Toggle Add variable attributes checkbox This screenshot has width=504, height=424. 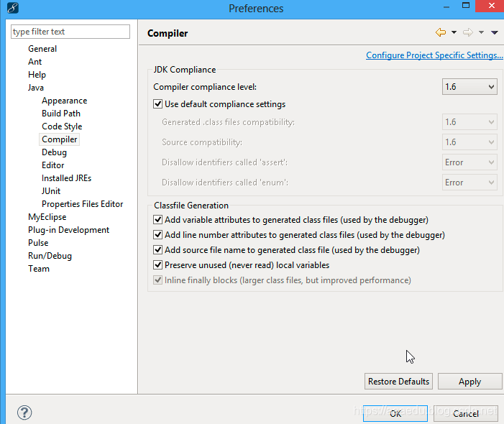tap(157, 220)
